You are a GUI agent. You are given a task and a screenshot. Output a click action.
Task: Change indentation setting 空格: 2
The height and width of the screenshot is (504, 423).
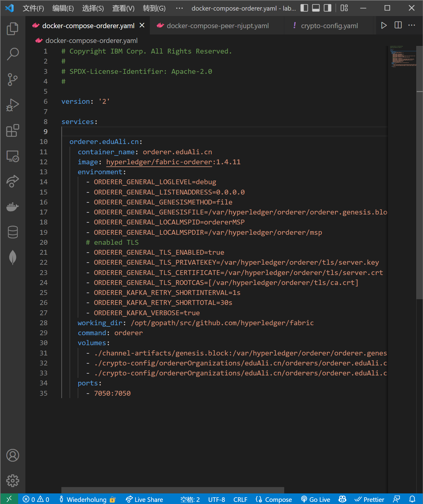[190, 499]
